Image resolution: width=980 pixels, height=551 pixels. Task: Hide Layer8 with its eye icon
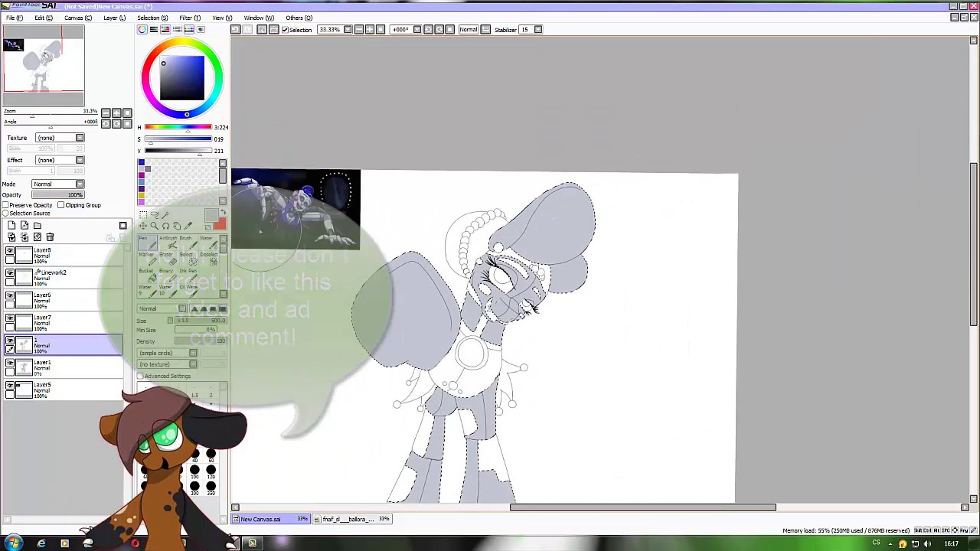tap(10, 251)
